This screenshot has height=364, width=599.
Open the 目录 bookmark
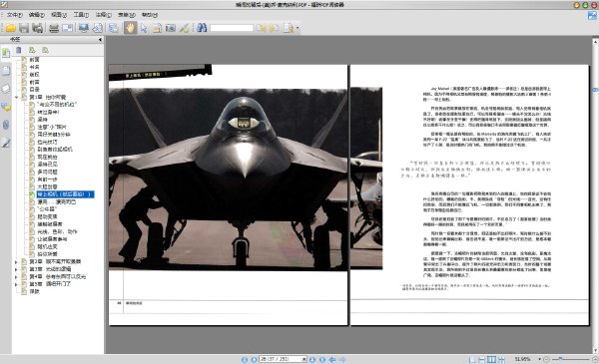pos(34,90)
